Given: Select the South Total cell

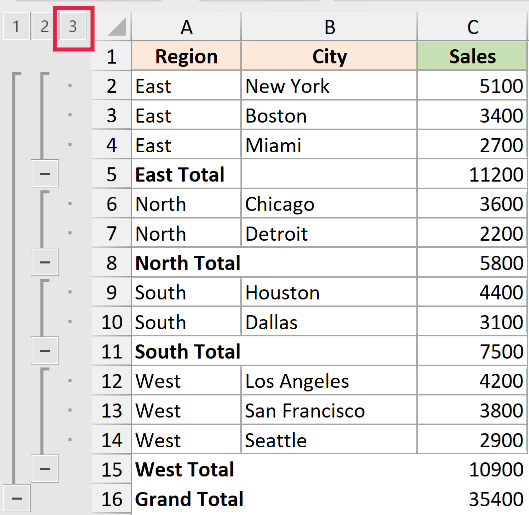Looking at the screenshot, I should 186,351.
